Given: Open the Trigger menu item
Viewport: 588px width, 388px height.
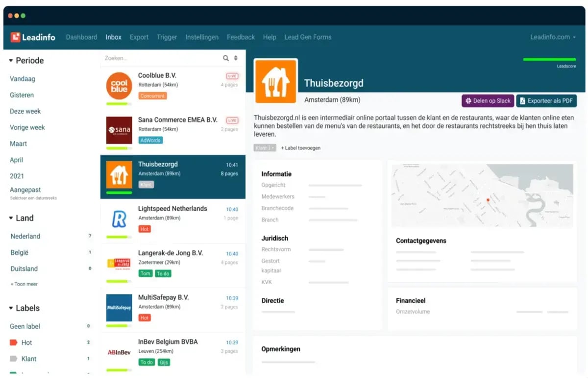Looking at the screenshot, I should pyautogui.click(x=167, y=37).
